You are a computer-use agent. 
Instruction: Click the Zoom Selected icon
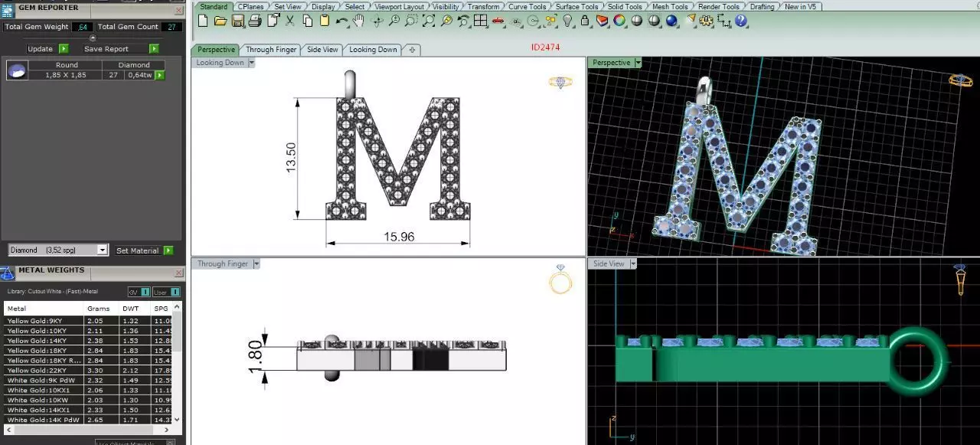click(x=446, y=21)
